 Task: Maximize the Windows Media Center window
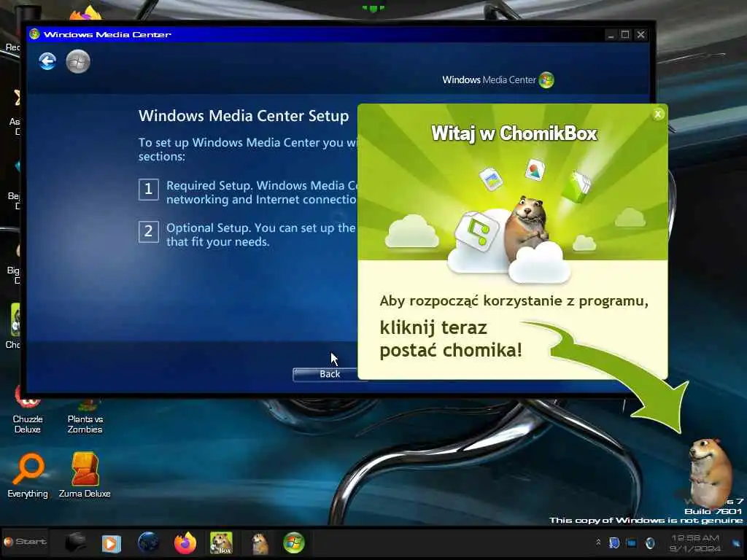point(625,35)
